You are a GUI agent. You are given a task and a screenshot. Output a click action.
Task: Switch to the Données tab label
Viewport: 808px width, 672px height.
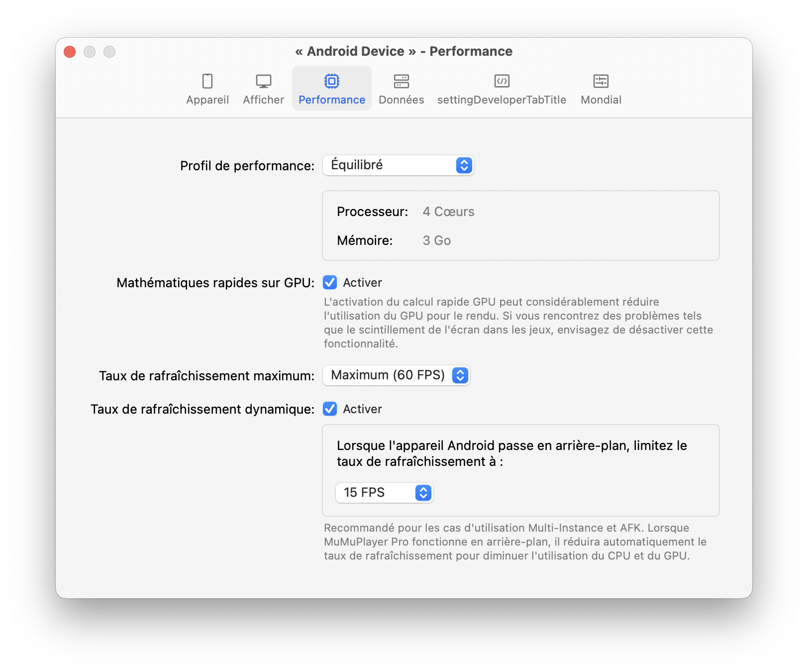point(401,100)
